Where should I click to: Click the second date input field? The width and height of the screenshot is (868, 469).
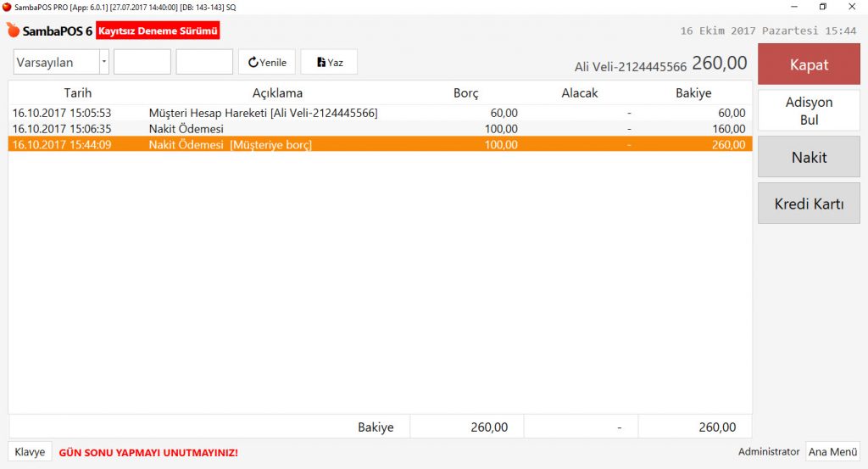pos(204,62)
